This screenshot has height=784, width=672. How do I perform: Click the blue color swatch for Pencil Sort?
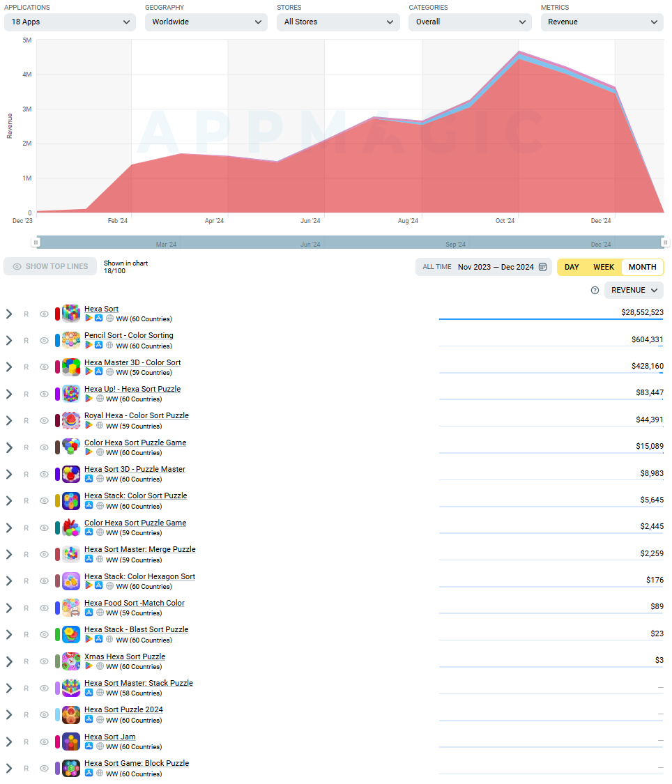coord(57,341)
